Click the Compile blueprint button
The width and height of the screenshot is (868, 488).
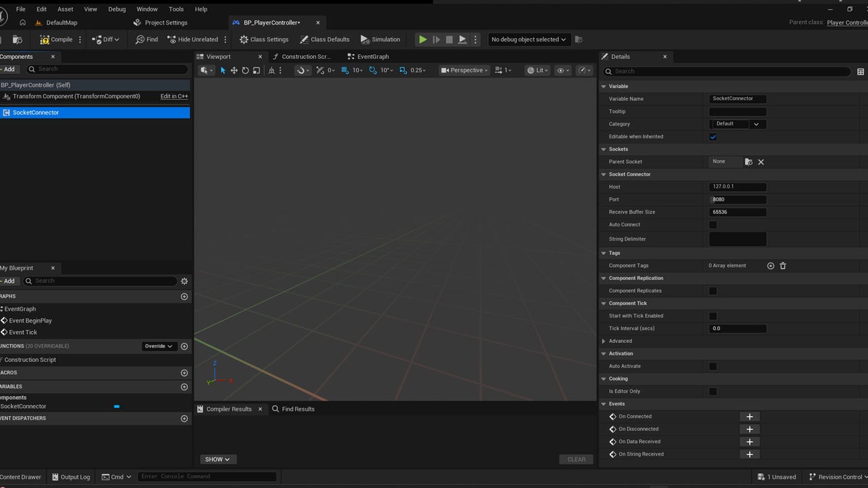pos(56,39)
